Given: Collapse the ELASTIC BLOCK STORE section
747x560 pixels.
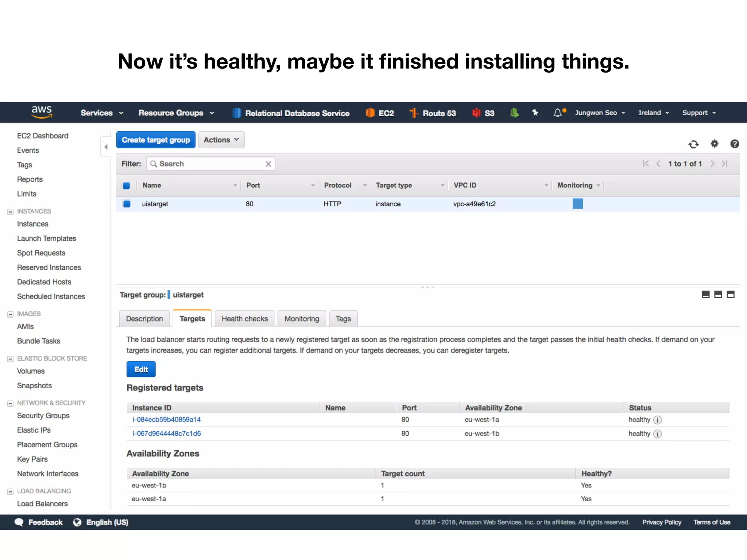Looking at the screenshot, I should tap(11, 359).
